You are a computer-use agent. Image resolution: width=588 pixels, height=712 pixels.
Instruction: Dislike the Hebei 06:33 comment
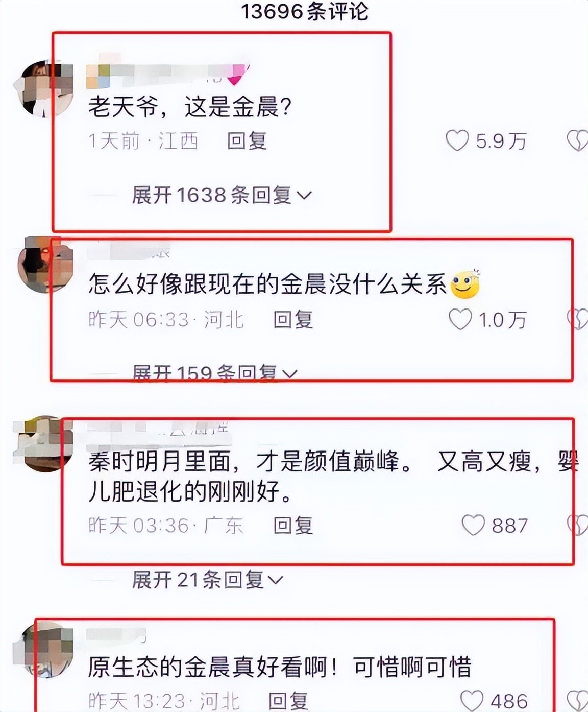578,319
